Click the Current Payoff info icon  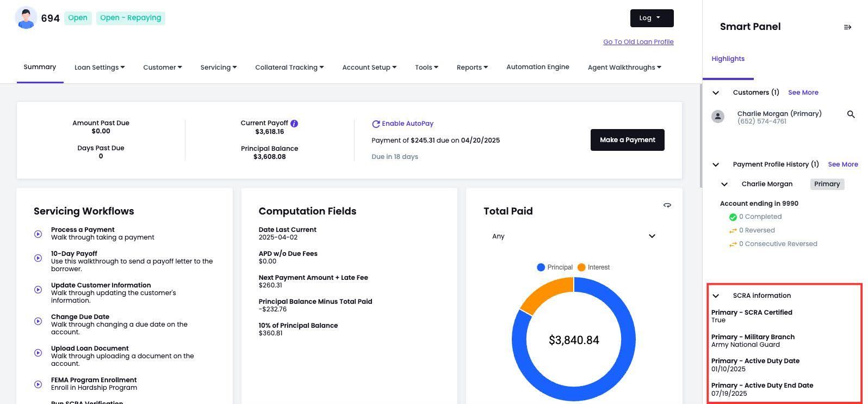coord(294,124)
